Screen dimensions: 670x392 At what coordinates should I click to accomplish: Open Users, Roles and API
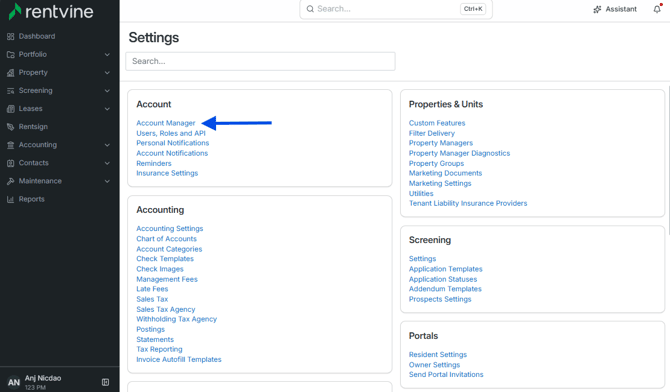coord(171,133)
